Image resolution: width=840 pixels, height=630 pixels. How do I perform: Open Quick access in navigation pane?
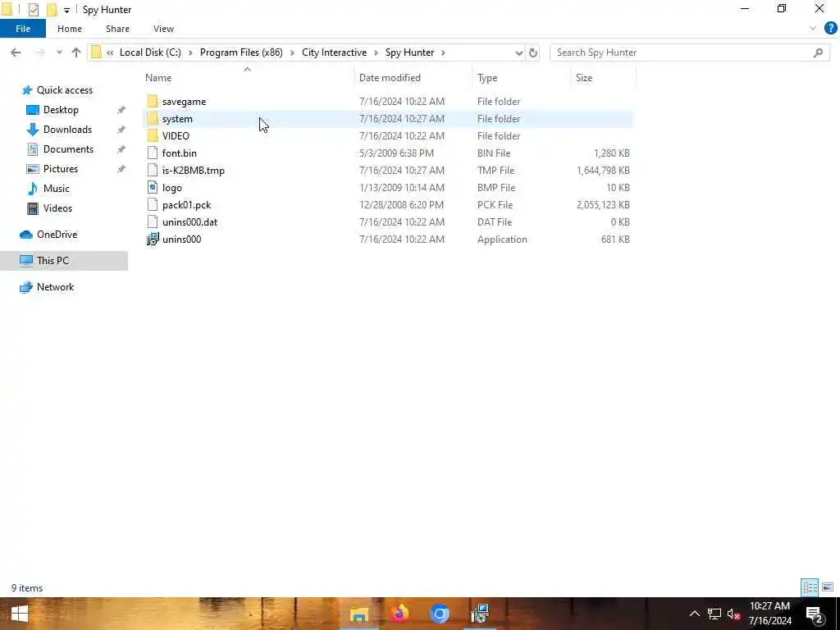[64, 90]
